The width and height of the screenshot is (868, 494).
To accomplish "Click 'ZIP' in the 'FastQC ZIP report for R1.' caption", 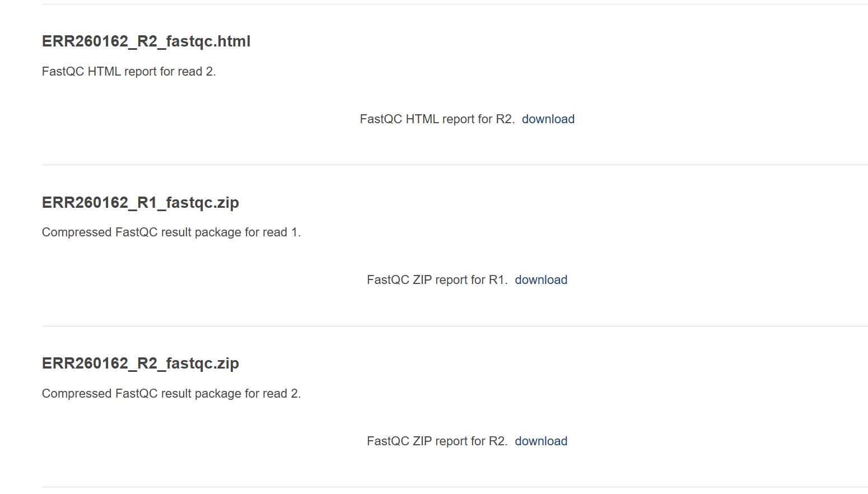I will pyautogui.click(x=422, y=280).
